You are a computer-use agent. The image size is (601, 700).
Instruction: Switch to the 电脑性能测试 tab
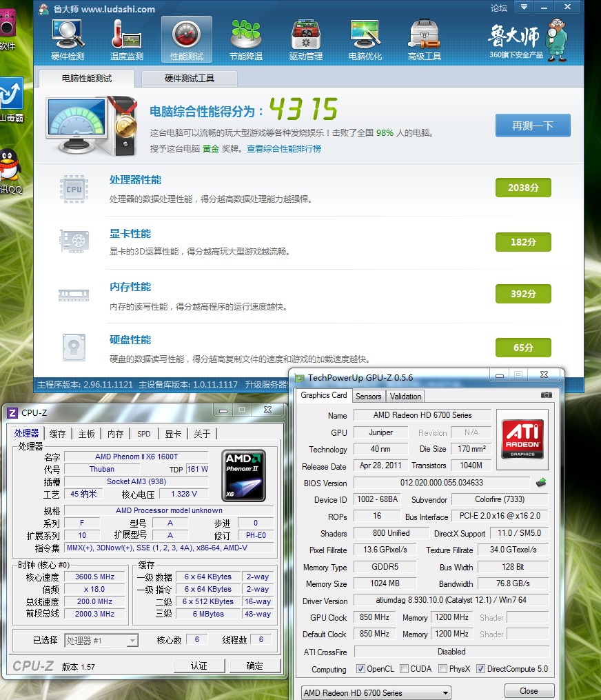87,79
